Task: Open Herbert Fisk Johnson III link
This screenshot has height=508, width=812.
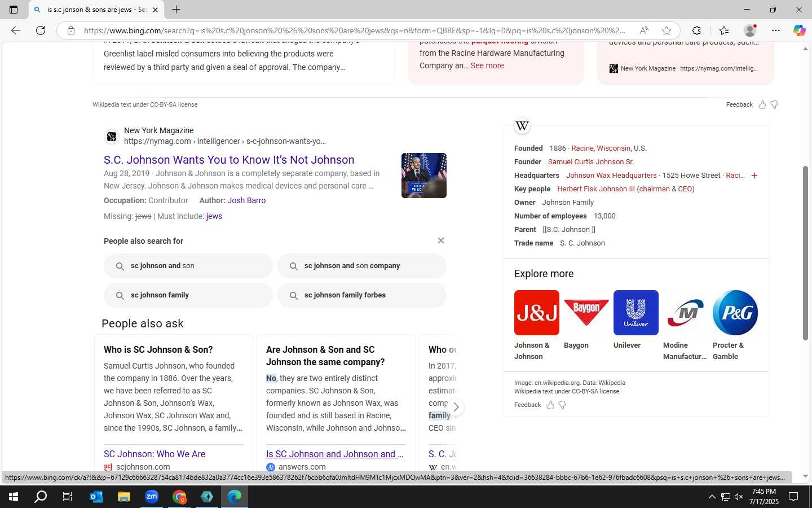Action: click(x=596, y=189)
